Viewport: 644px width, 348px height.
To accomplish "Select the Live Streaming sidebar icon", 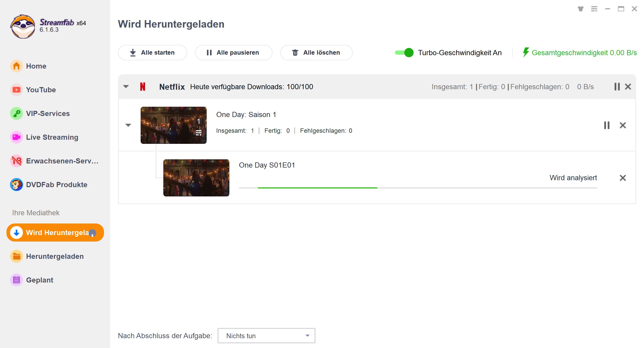I will (16, 137).
